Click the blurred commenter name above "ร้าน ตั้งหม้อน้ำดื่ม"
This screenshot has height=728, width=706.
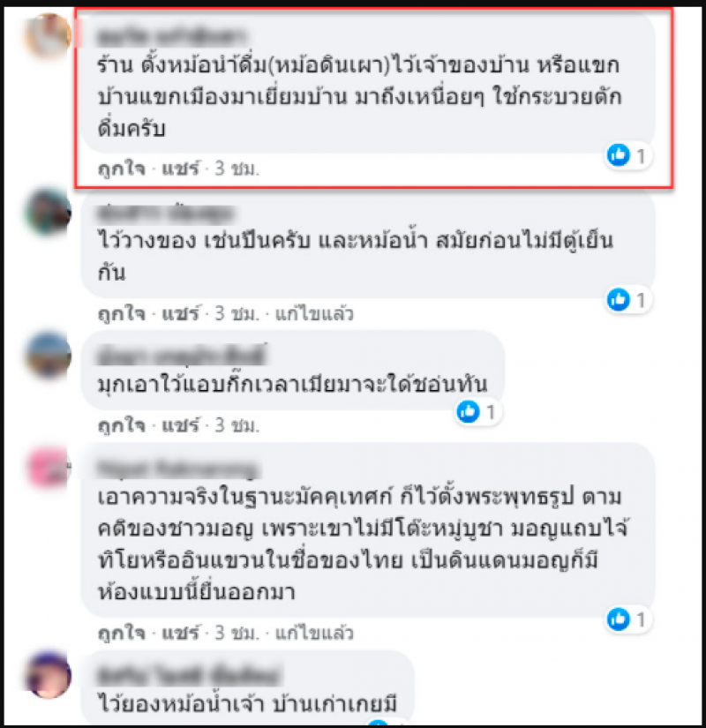170,36
